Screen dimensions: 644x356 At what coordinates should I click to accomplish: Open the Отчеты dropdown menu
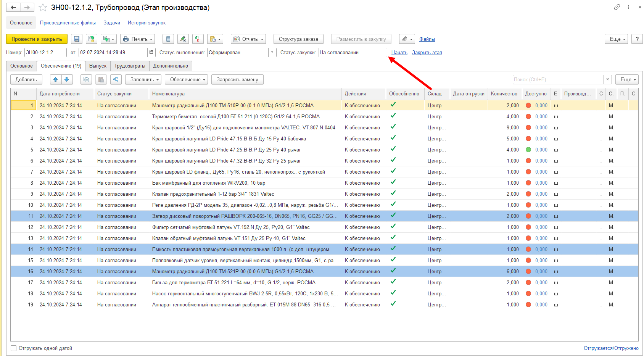[248, 39]
